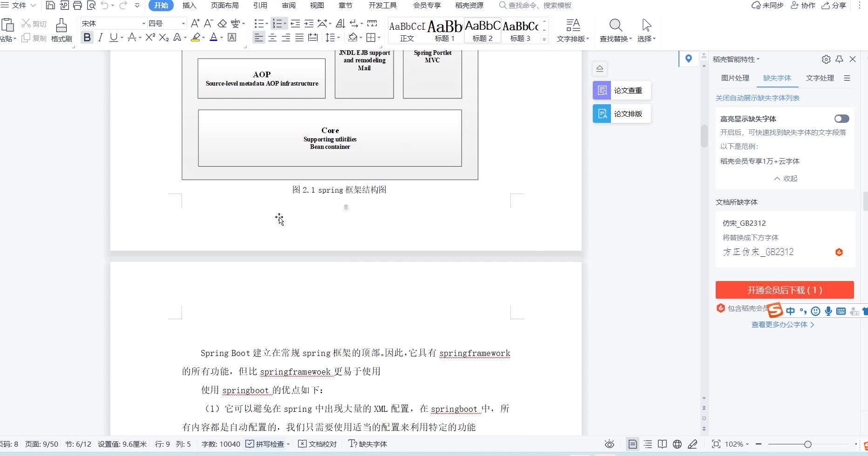
Task: Open the 引用 ribbon tab
Action: pos(260,6)
